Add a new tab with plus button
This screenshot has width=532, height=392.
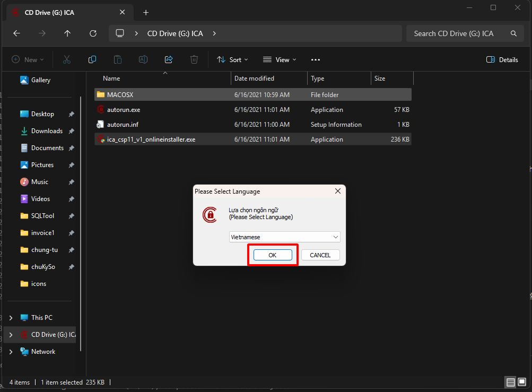click(x=146, y=13)
